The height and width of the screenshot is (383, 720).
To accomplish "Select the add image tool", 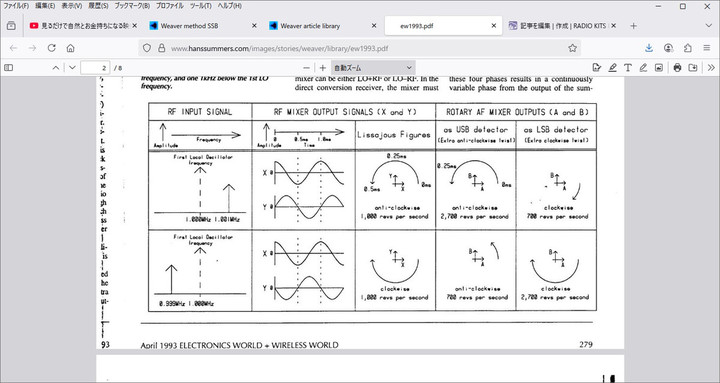I will (658, 68).
